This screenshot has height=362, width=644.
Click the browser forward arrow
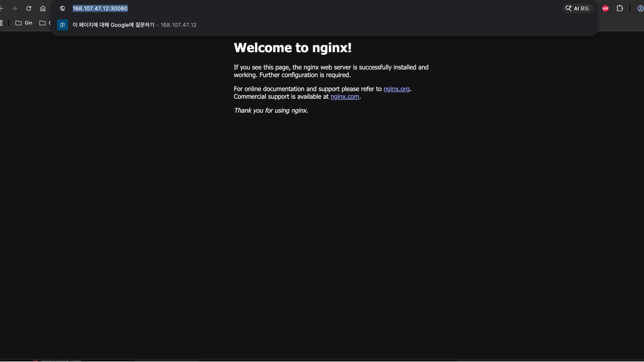15,9
